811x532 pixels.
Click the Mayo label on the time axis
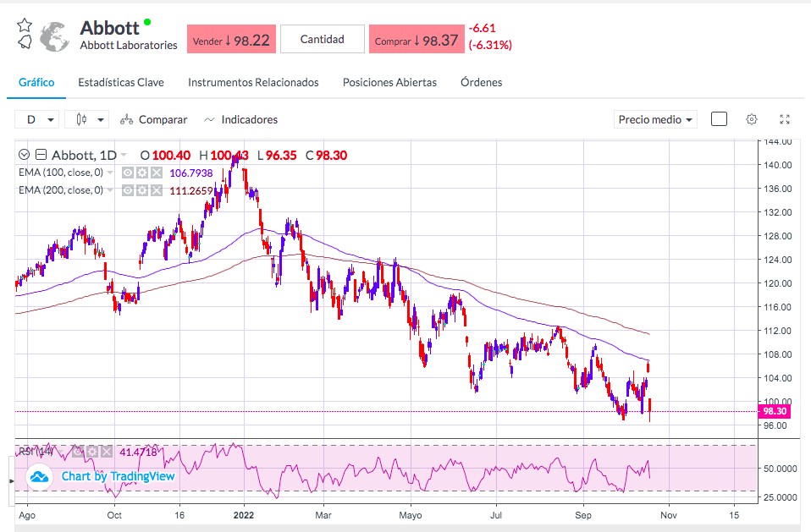pos(411,515)
